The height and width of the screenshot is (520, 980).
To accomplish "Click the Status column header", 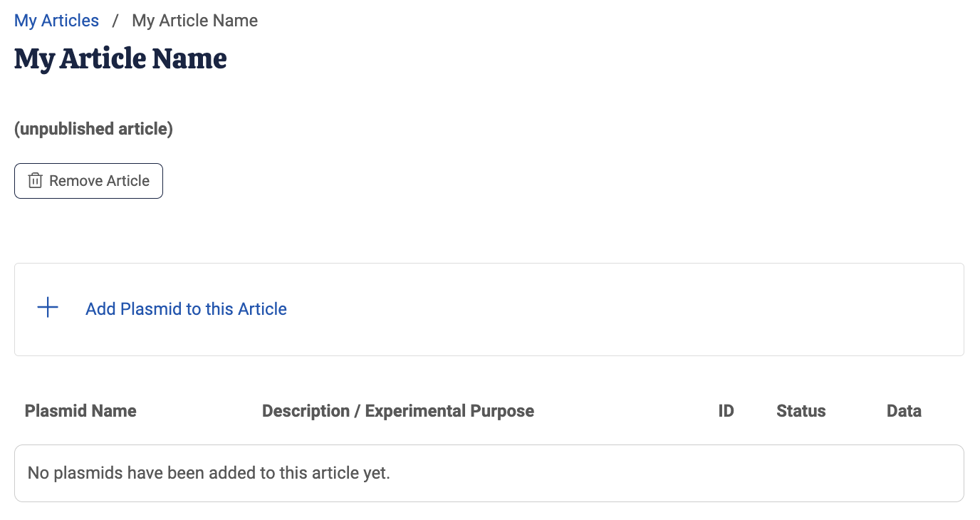I will [x=801, y=410].
